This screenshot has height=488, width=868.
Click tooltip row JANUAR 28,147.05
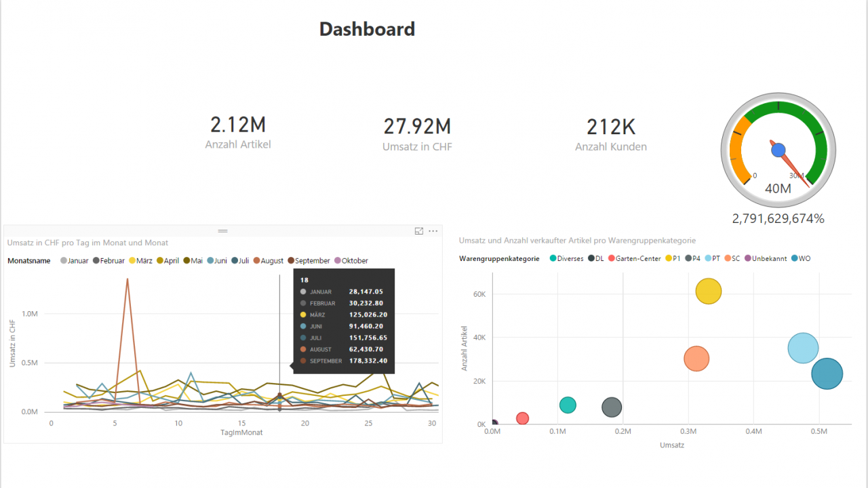[x=343, y=291]
